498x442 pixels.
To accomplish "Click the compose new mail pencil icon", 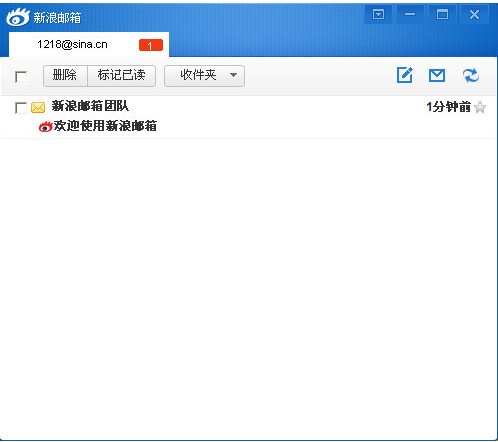I will 405,75.
